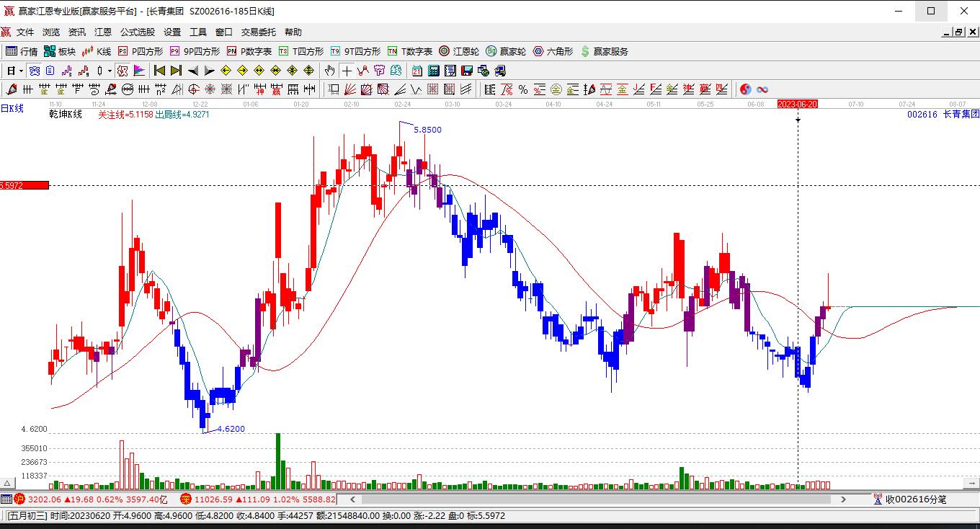Click the blue infinity loop icon

tap(762, 89)
